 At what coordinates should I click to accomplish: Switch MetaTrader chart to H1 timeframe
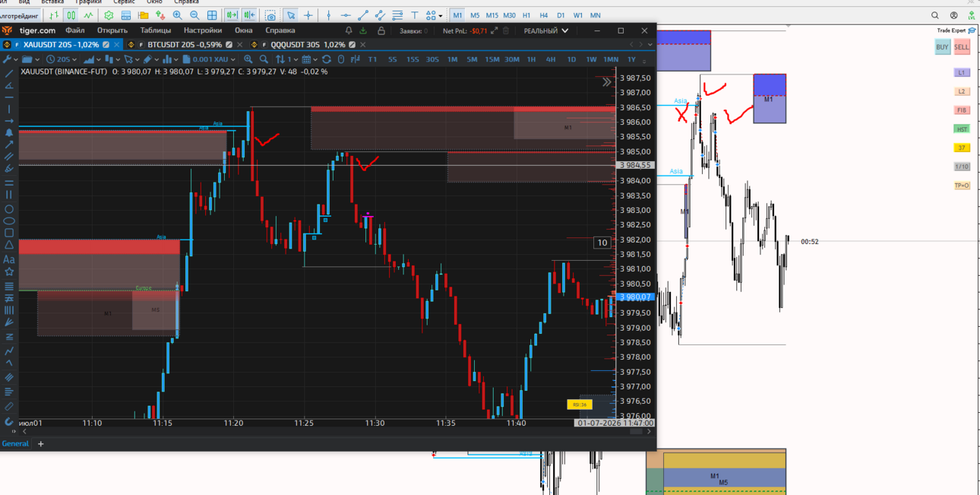[x=526, y=15]
